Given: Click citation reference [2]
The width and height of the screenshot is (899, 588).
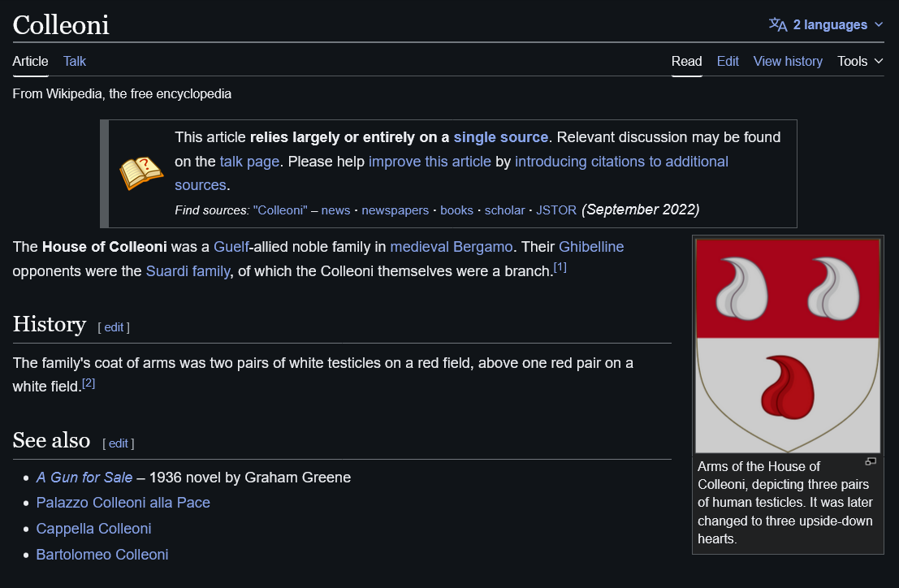Looking at the screenshot, I should tap(89, 383).
